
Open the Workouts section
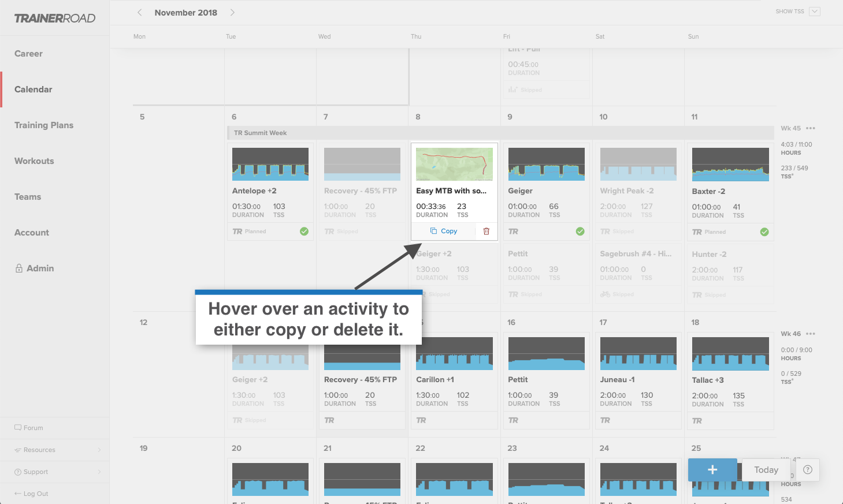point(34,161)
